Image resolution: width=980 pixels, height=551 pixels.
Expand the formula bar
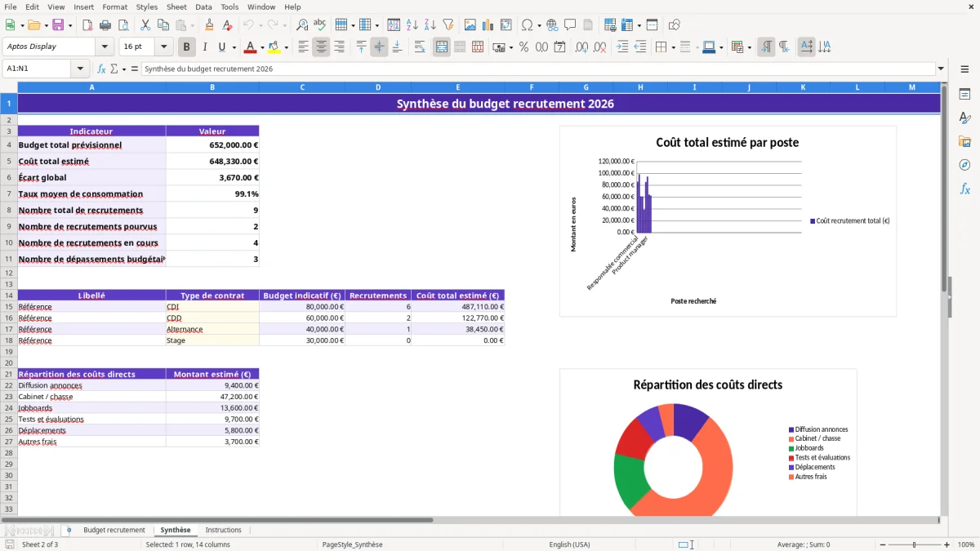pyautogui.click(x=941, y=69)
